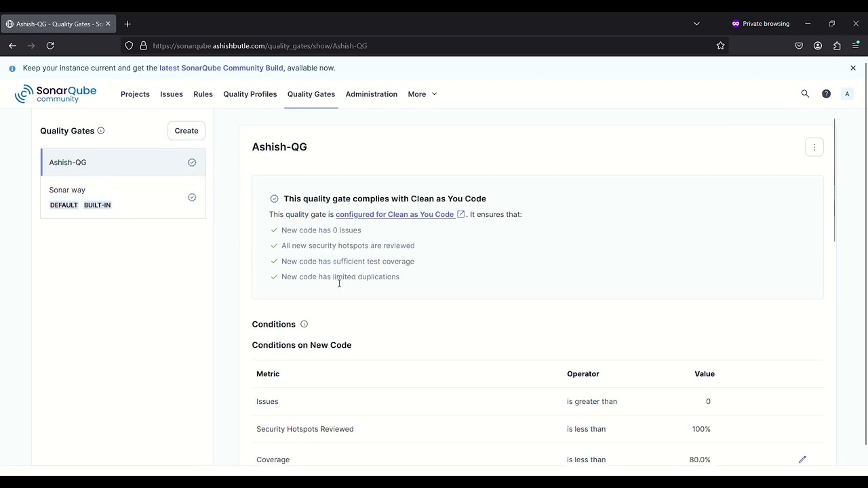Click the Coverage metric text
868x488 pixels.
[273, 460]
